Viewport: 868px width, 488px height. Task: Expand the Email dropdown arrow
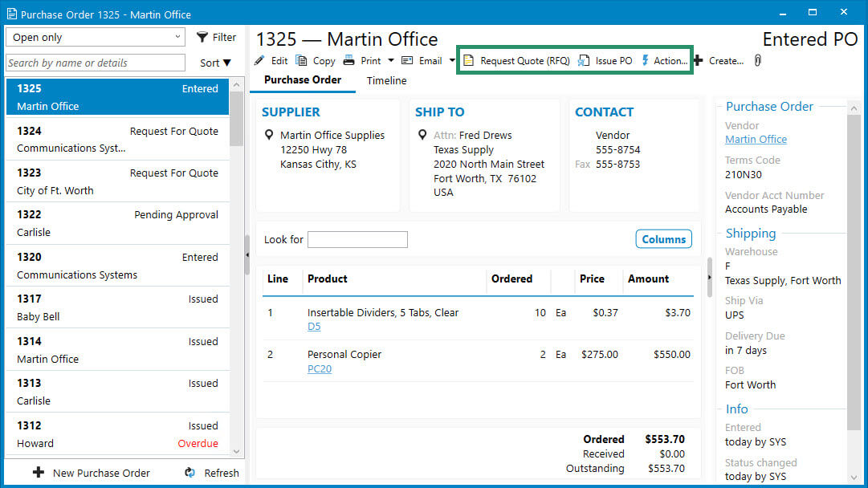[452, 61]
